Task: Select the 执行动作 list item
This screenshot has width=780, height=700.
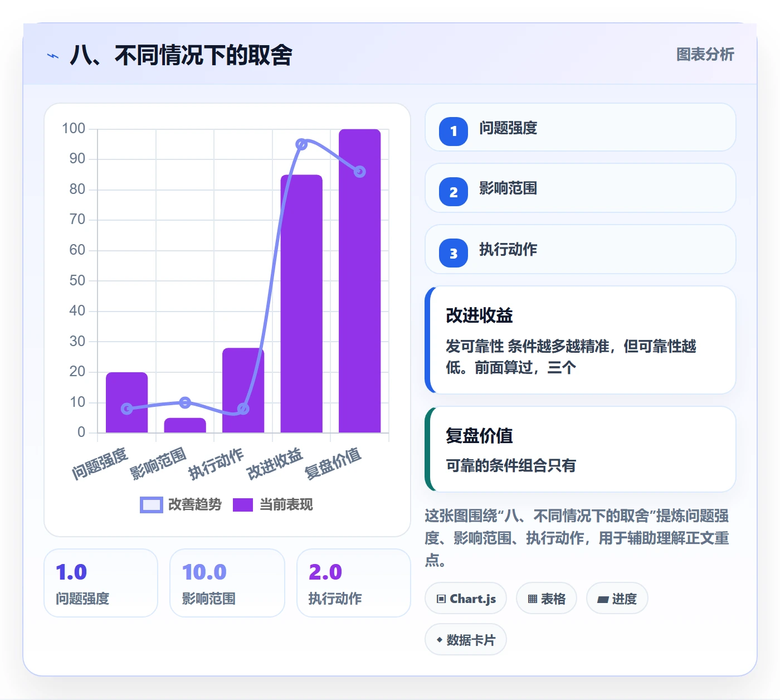Action: [x=581, y=249]
